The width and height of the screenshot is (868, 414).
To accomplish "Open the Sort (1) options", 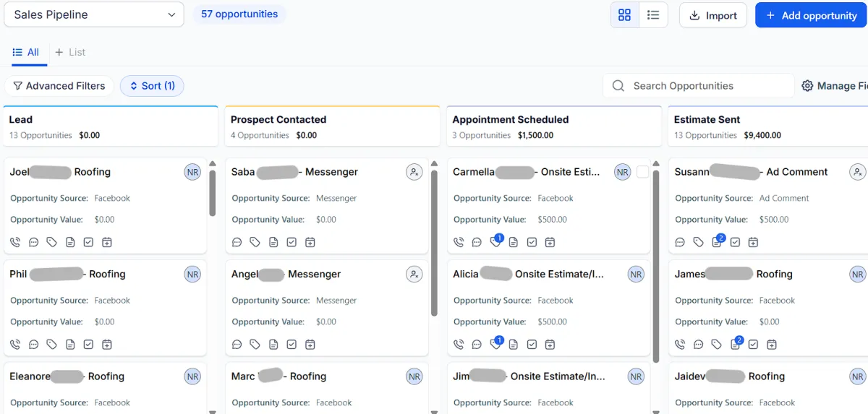I will point(152,86).
